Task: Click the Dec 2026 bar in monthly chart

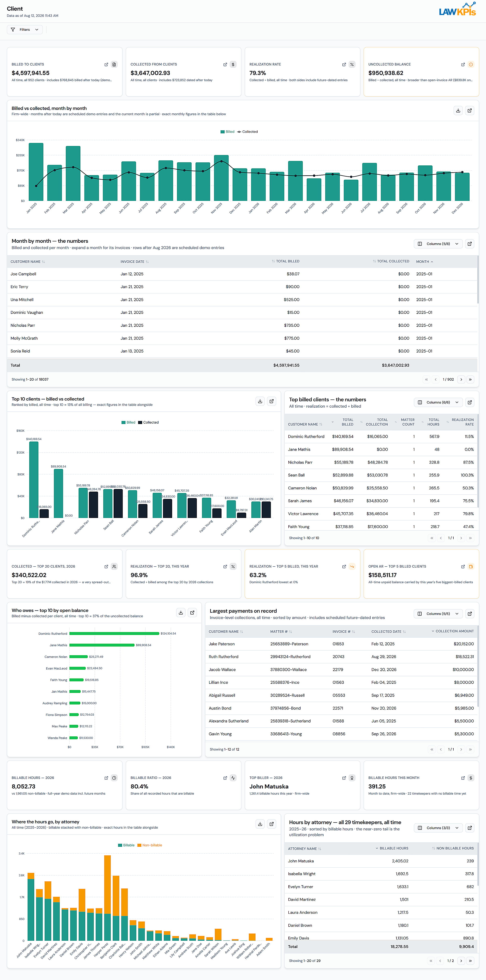Action: (462, 187)
